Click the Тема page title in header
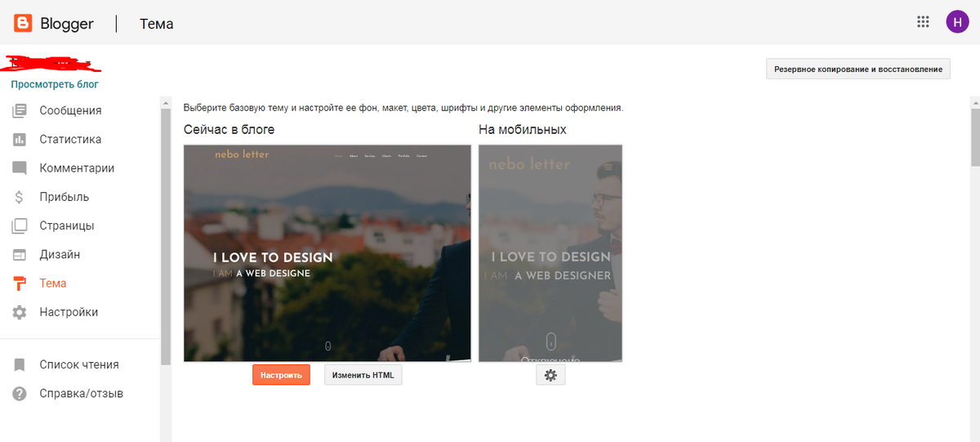The height and width of the screenshot is (442, 980). [x=156, y=24]
